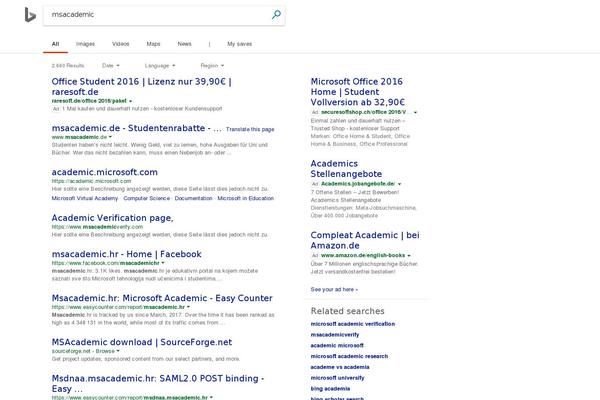Viewport: 600px width, 400px height.
Task: Open msacademic.de Studentenrabatte result
Action: click(137, 128)
